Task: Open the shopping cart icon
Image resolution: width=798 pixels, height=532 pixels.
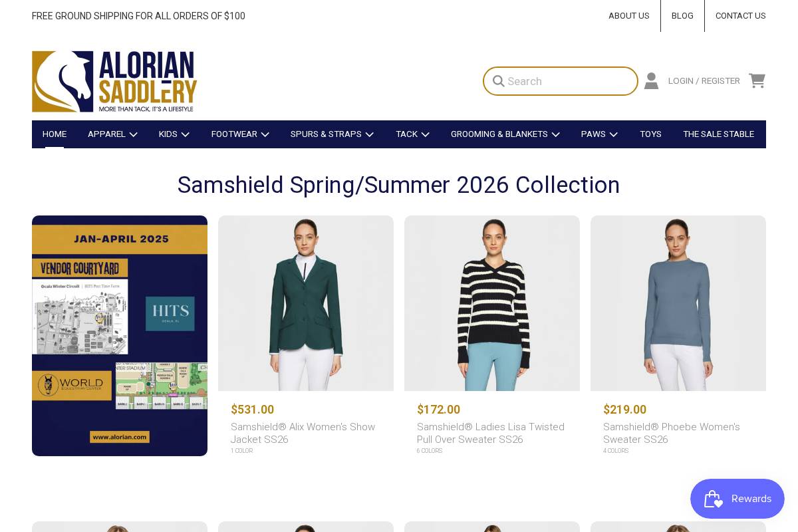Action: tap(757, 80)
